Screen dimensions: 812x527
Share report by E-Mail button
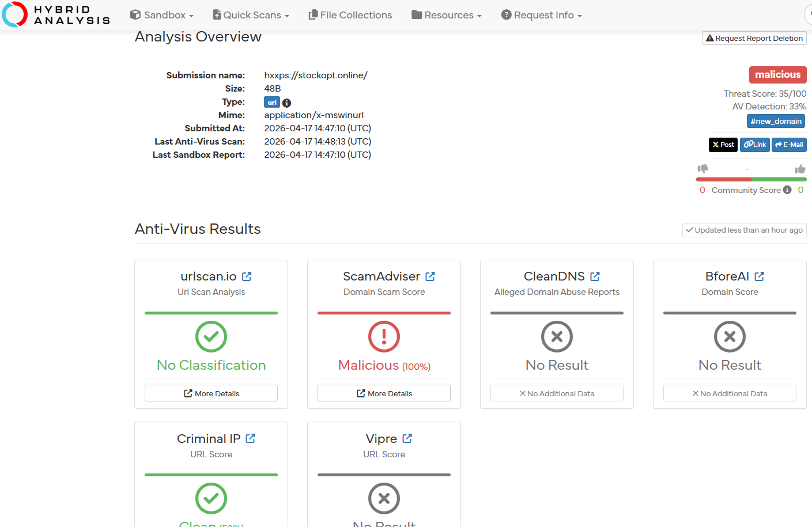click(x=789, y=145)
